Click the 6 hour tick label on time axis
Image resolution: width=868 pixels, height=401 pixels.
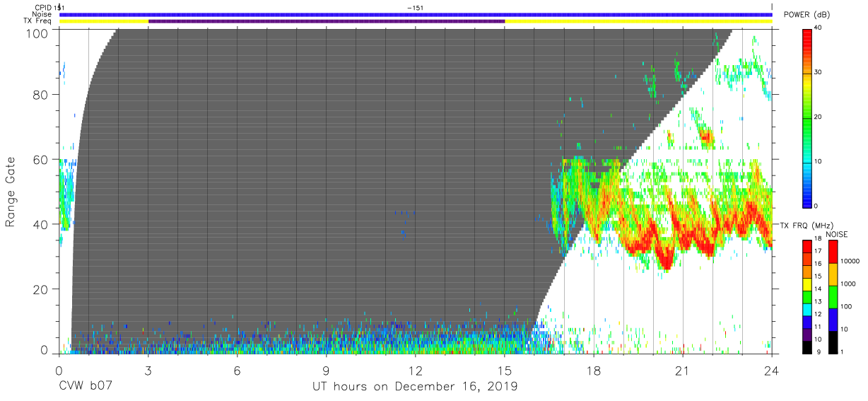tap(237, 370)
